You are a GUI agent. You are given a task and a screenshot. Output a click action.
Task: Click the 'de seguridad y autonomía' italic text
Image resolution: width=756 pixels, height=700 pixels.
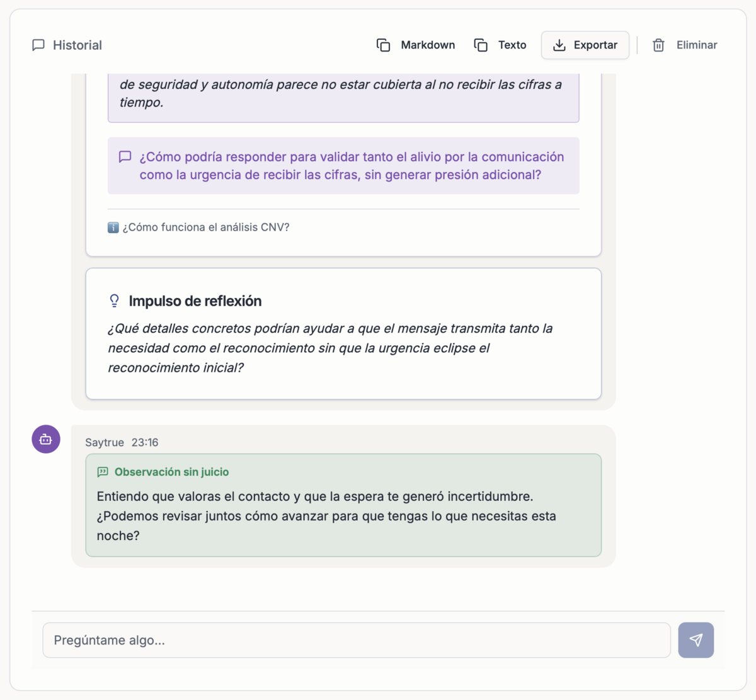coord(340,93)
